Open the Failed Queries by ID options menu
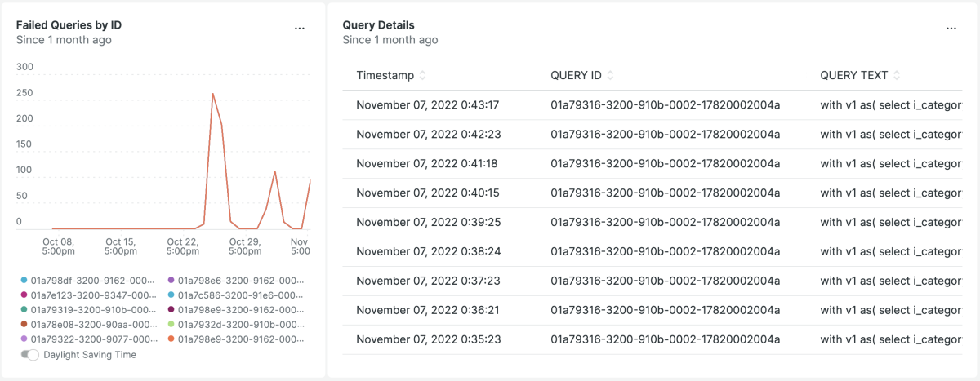This screenshot has height=381, width=980. pyautogui.click(x=300, y=28)
